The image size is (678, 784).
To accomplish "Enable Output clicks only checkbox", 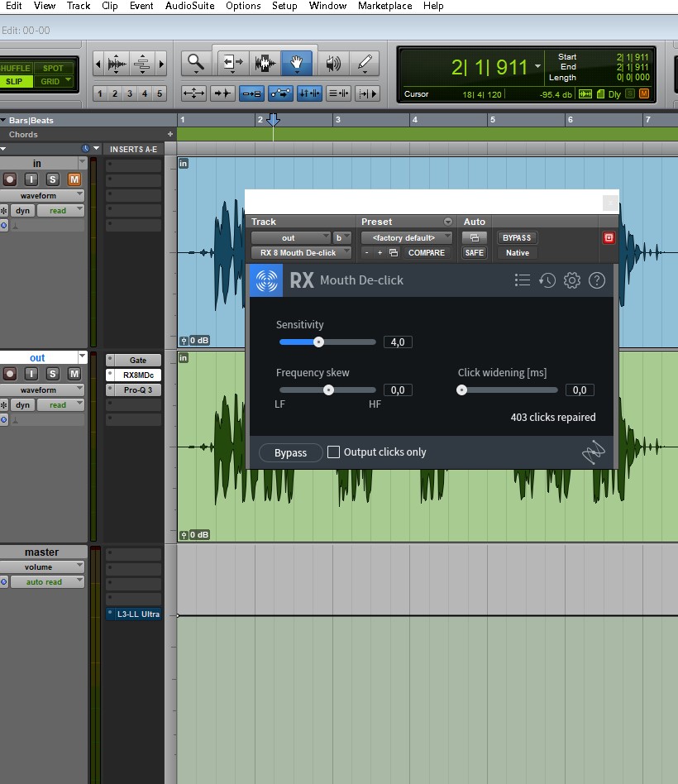I will [333, 452].
